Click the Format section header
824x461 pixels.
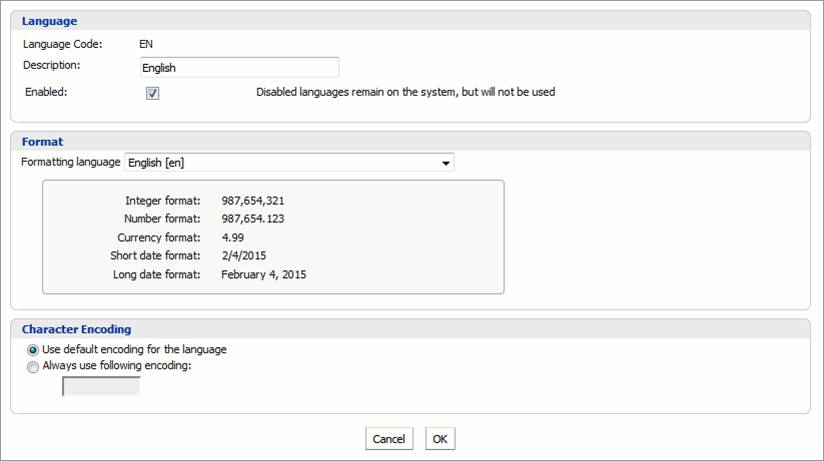click(43, 142)
